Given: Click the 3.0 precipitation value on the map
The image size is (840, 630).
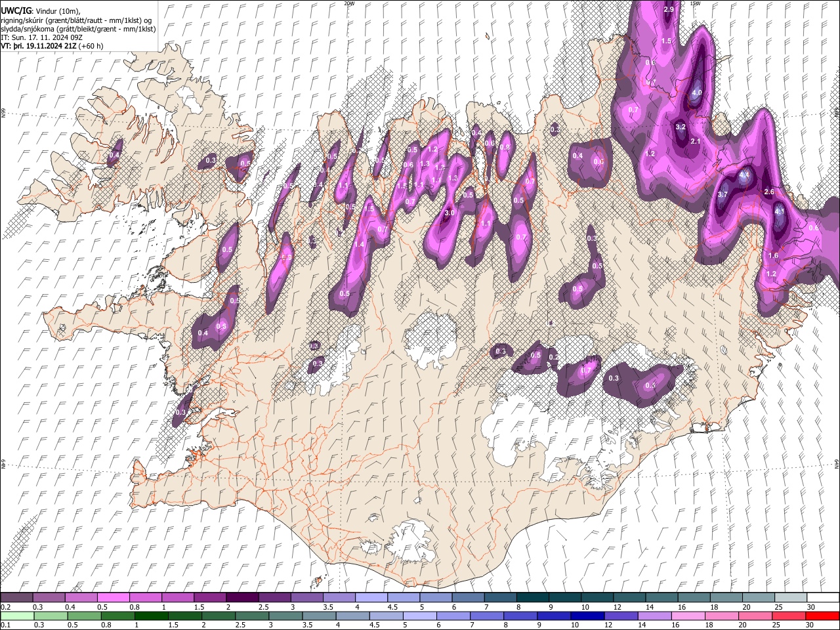Looking at the screenshot, I should click(x=450, y=213).
